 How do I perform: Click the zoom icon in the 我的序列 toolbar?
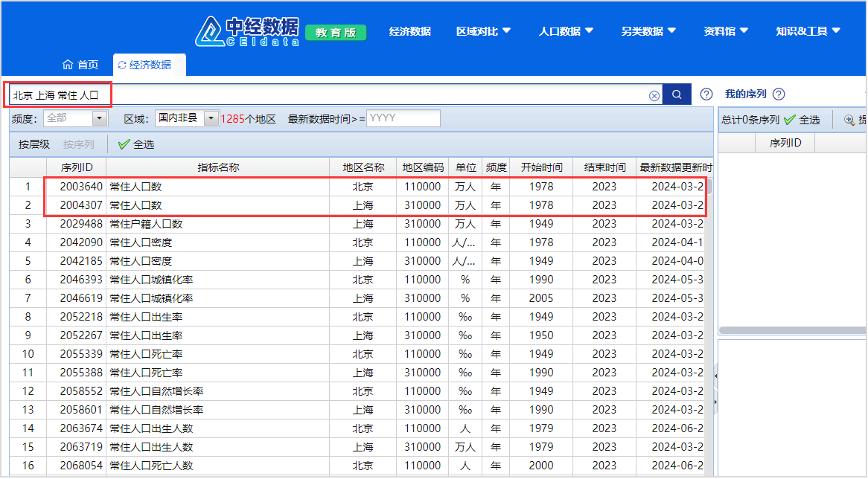[849, 120]
